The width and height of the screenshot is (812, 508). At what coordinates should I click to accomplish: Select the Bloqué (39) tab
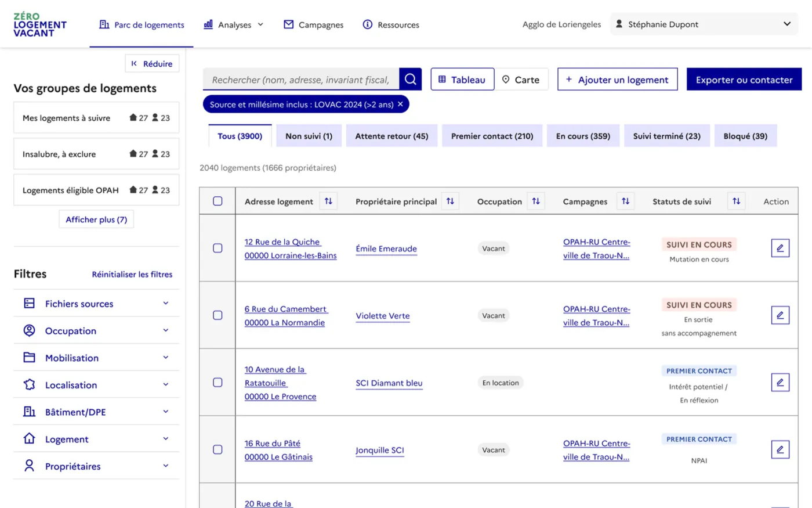tap(745, 136)
